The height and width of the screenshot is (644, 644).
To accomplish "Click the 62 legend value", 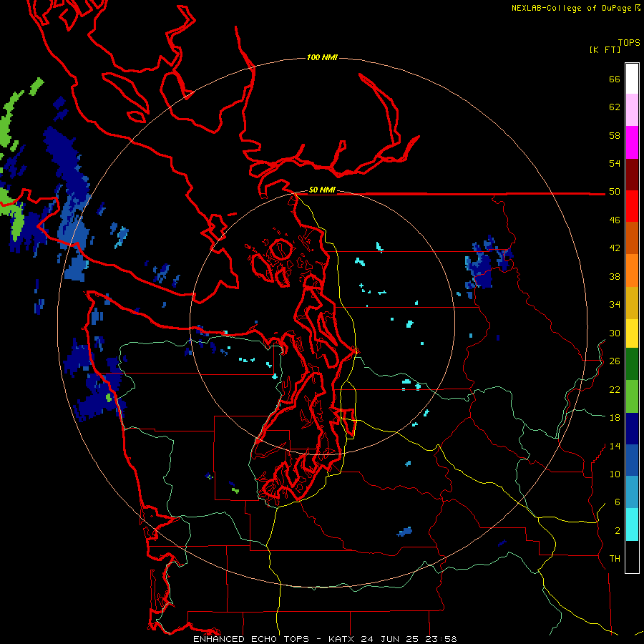I will point(615,107).
